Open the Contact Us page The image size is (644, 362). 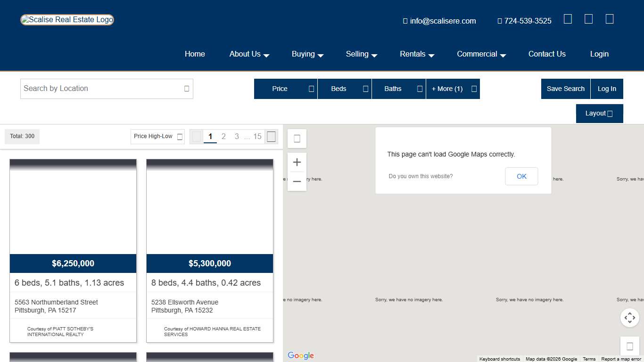click(547, 54)
